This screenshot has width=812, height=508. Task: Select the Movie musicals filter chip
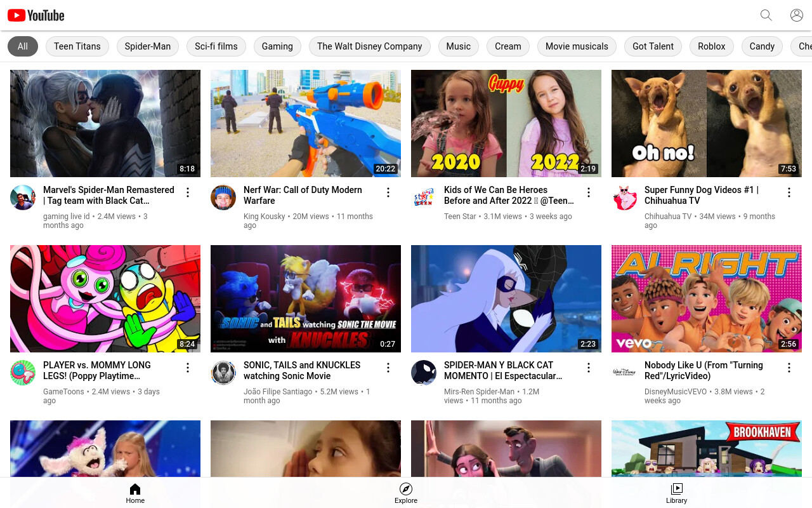(x=577, y=46)
